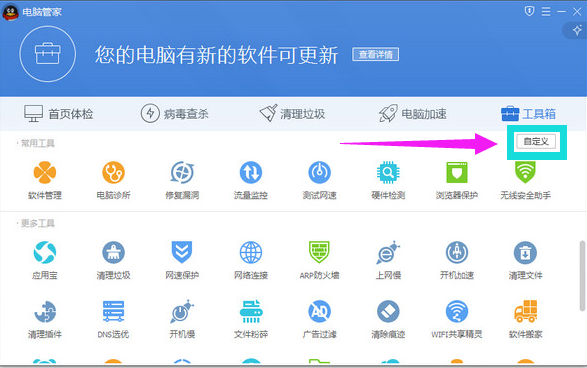The width and height of the screenshot is (587, 368).
Task: Open the 开机慢 tool
Action: click(182, 319)
